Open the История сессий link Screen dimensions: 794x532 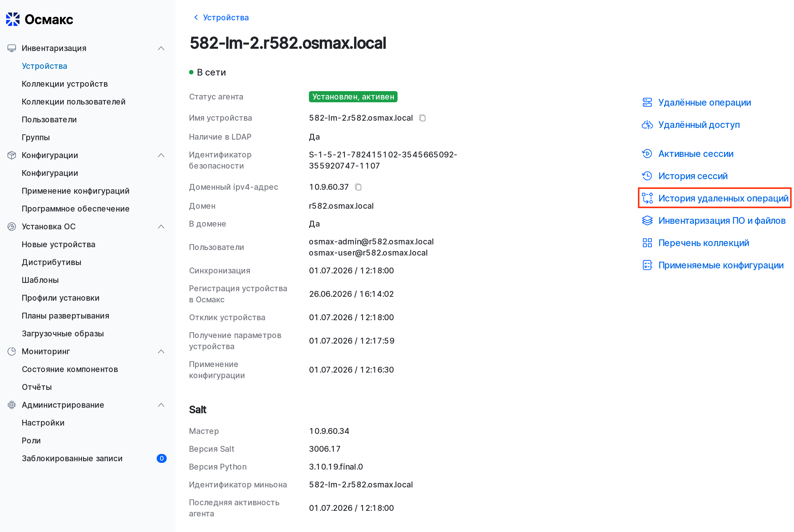693,176
